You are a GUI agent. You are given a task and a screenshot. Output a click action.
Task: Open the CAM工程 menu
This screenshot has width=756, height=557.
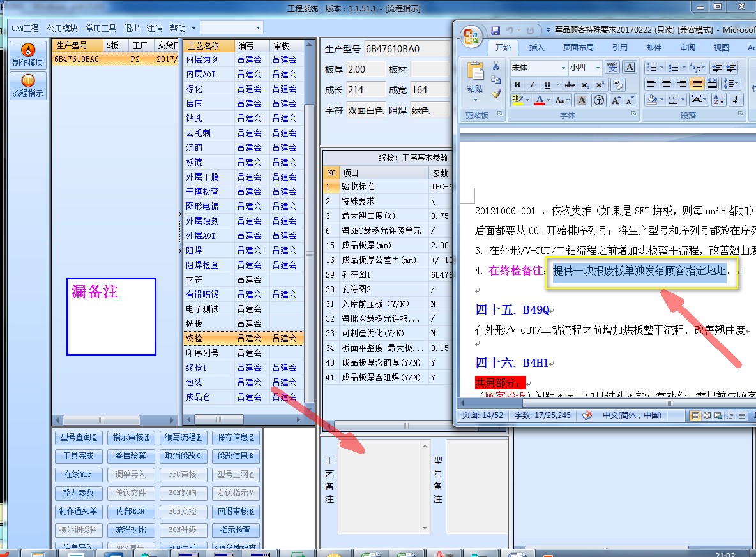[x=25, y=28]
